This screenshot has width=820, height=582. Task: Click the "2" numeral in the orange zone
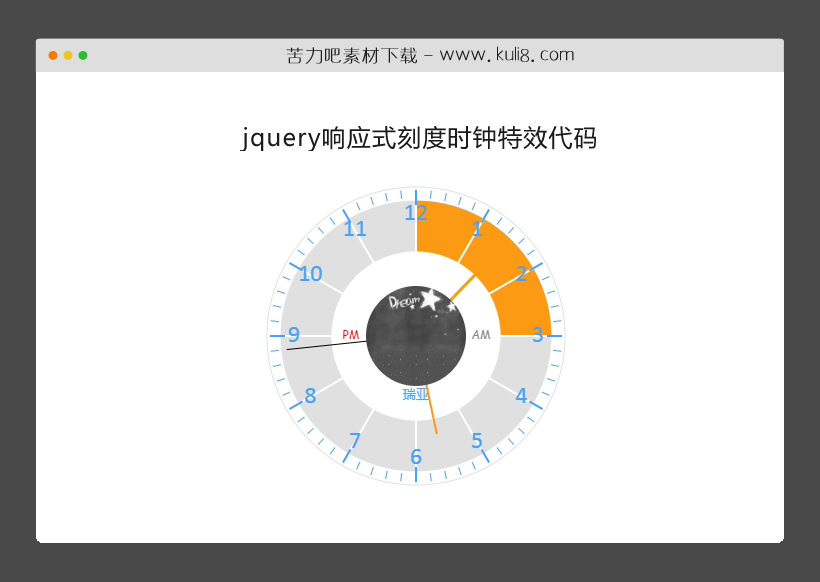point(521,273)
